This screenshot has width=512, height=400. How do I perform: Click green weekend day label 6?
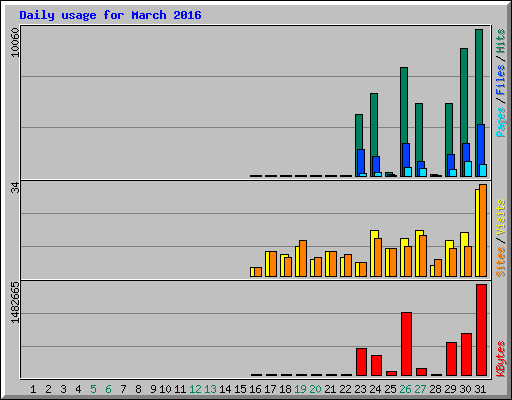point(108,389)
